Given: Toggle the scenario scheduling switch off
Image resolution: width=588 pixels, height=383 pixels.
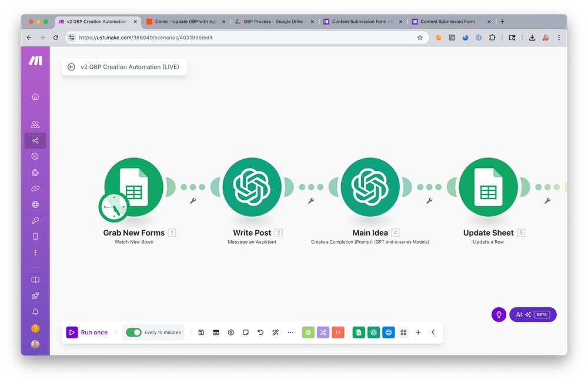Looking at the screenshot, I should (133, 332).
